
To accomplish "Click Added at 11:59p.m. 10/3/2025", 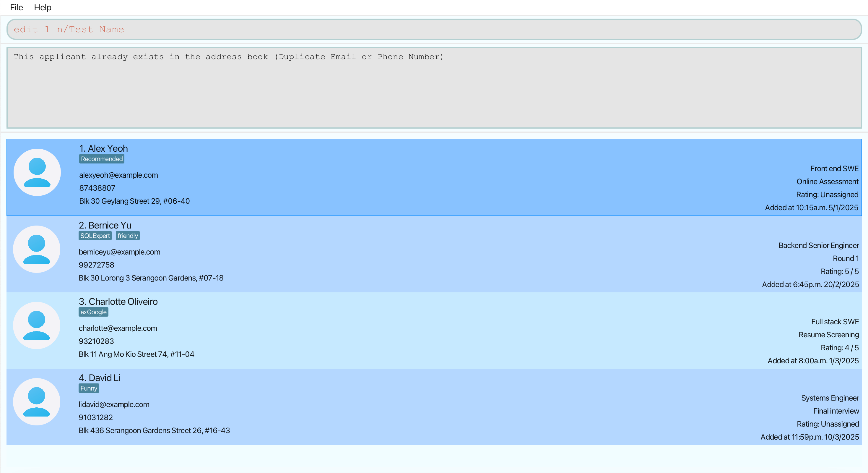I will click(x=810, y=437).
